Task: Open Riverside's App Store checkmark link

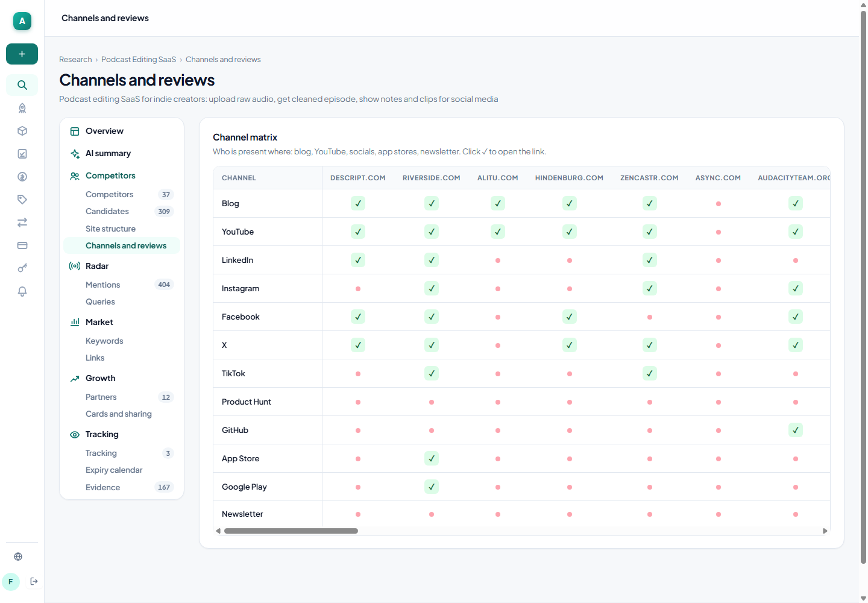Action: pos(432,458)
